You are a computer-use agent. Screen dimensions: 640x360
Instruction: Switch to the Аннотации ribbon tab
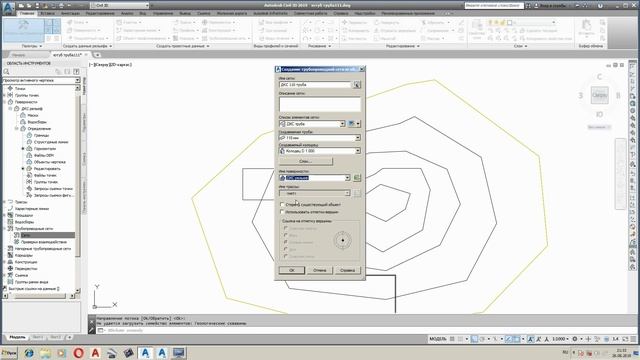[70, 13]
